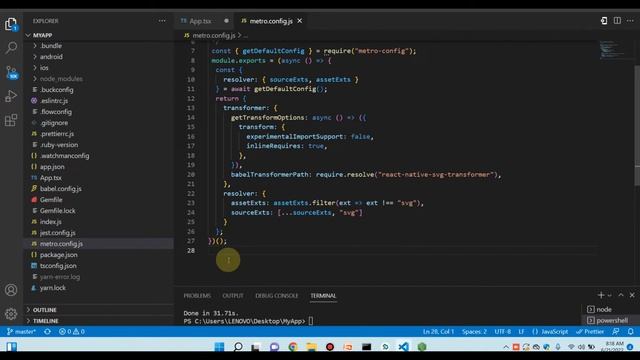This screenshot has width=640, height=360.
Task: Open tsconfig.json file
Action: coord(58,266)
